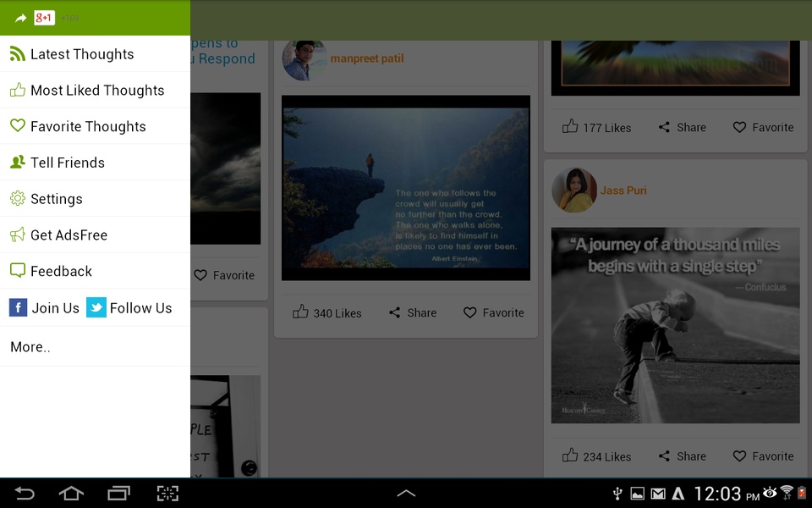Select Get AdsFree option
Image resolution: width=812 pixels, height=508 pixels.
[x=96, y=235]
